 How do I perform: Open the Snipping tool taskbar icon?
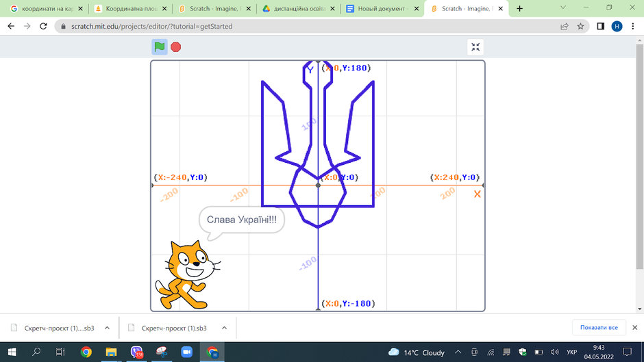tap(162, 352)
